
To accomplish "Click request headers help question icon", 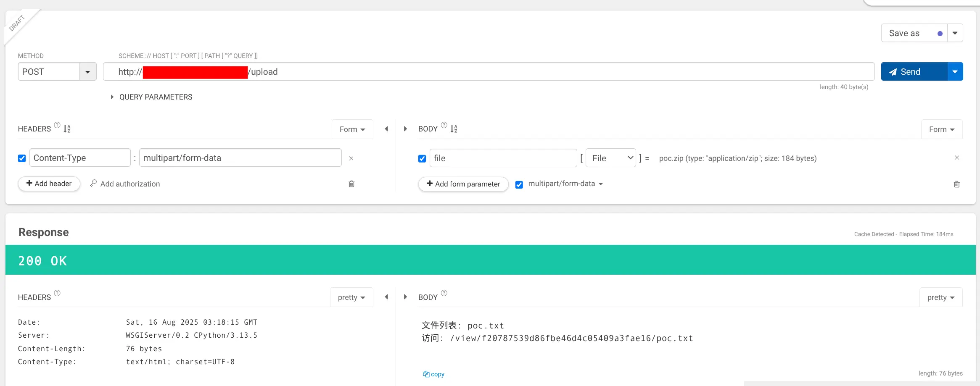I will 57,125.
